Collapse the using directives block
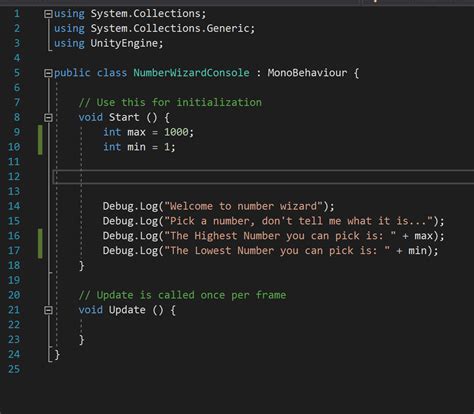474x414 pixels. tap(48, 14)
